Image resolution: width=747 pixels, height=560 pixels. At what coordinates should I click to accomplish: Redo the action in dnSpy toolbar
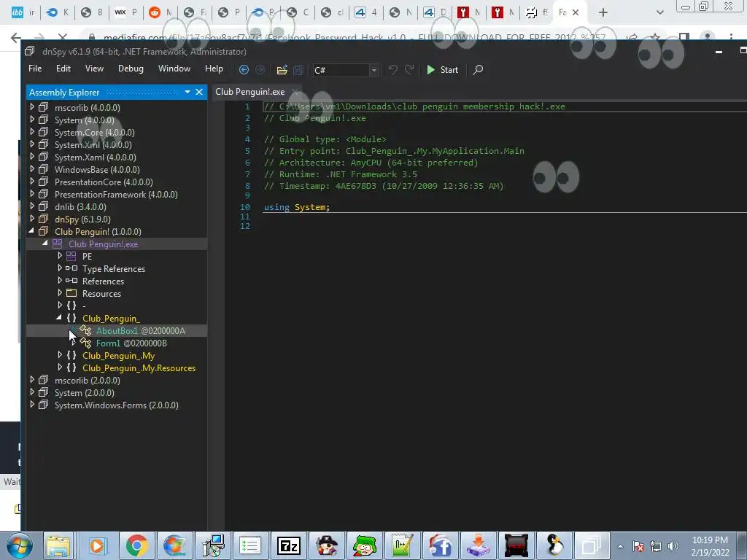coord(409,70)
